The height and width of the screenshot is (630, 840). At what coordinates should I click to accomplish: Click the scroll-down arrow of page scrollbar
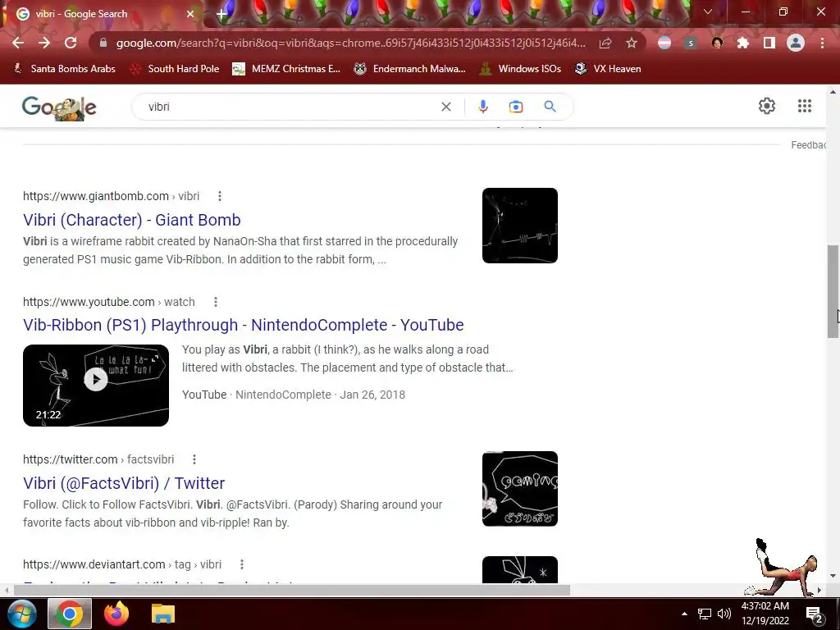pyautogui.click(x=833, y=577)
